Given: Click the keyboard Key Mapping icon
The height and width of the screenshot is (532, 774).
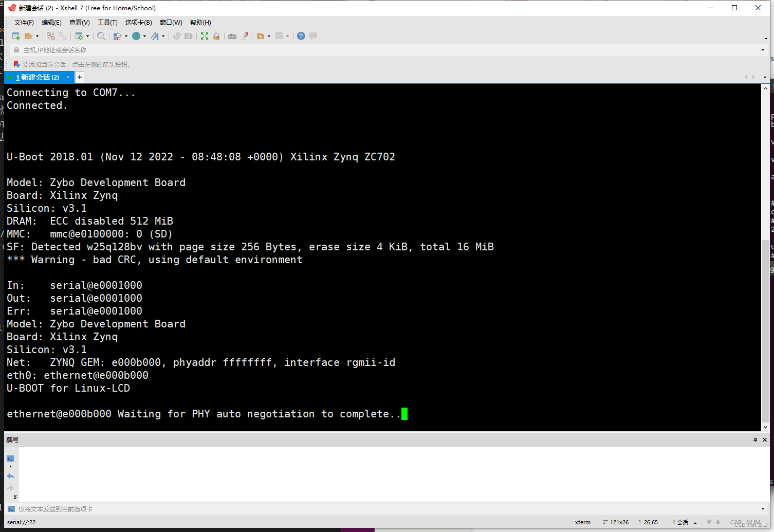Looking at the screenshot, I should tap(232, 36).
